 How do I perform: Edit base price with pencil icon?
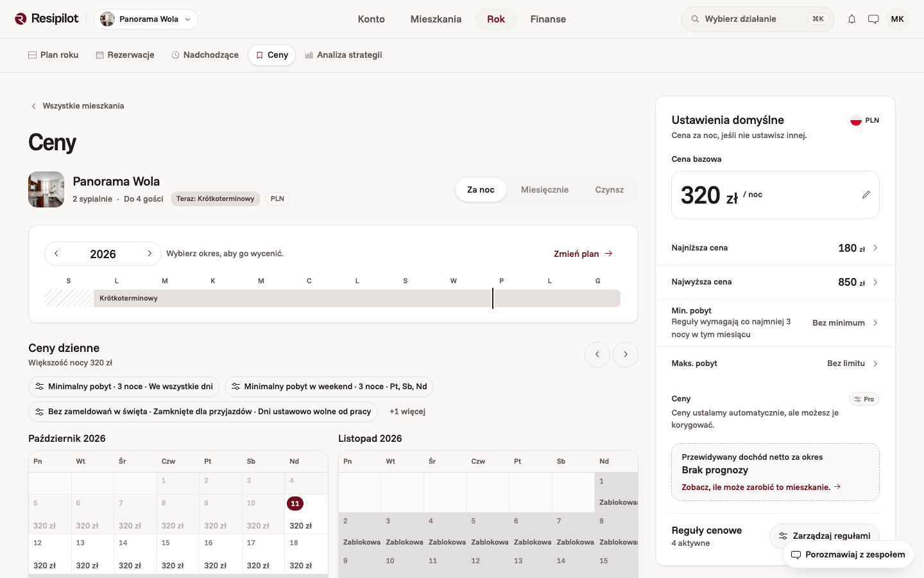(866, 195)
